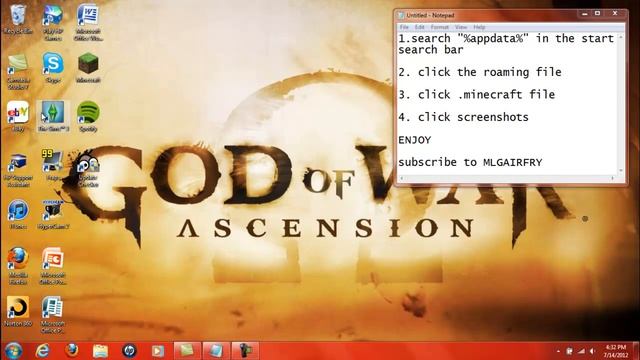Launch Skype from the desktop

53,68
